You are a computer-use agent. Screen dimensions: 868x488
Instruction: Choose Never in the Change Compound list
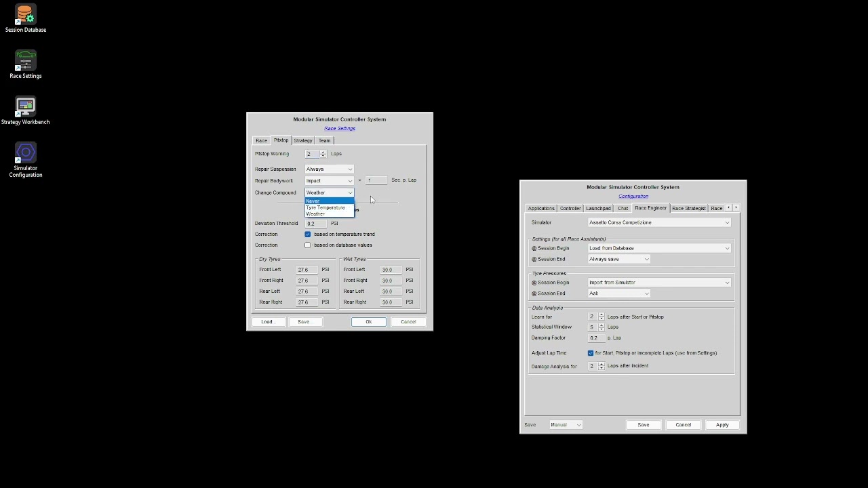(x=329, y=201)
